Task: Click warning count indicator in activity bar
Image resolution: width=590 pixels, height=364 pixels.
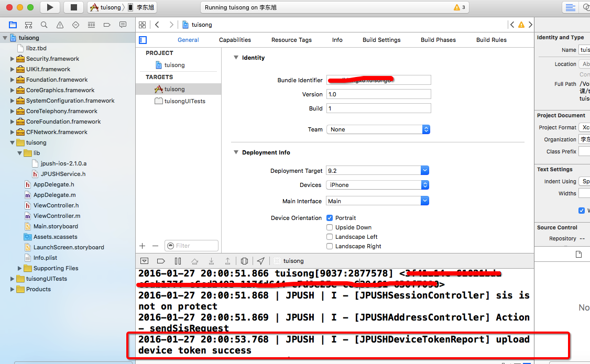Action: 460,7
